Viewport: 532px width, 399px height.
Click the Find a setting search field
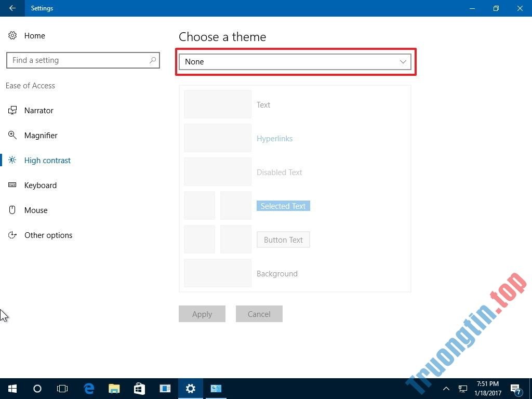78,60
